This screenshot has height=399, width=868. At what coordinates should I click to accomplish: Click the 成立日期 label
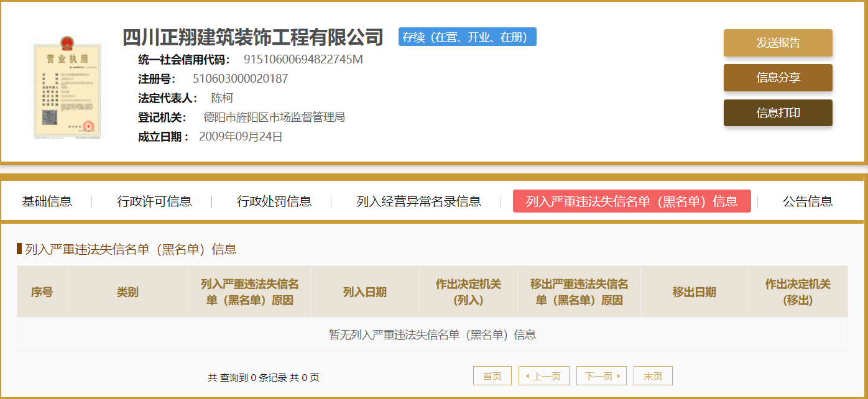tap(164, 137)
